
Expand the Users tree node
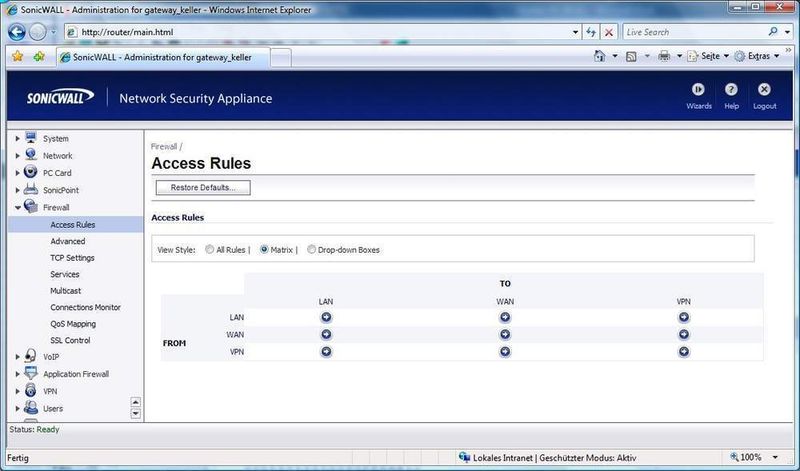17,409
